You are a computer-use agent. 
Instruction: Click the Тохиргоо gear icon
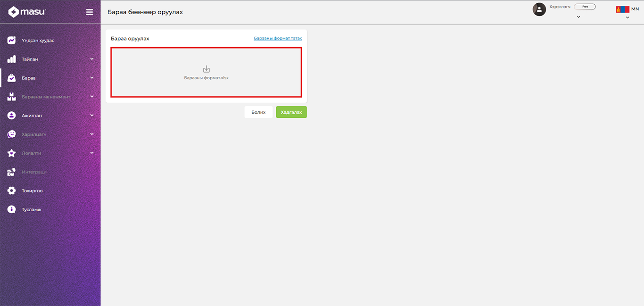click(12, 191)
